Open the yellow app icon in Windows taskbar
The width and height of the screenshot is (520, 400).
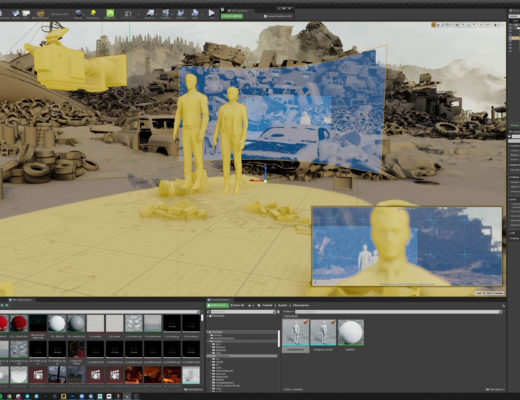point(63,396)
